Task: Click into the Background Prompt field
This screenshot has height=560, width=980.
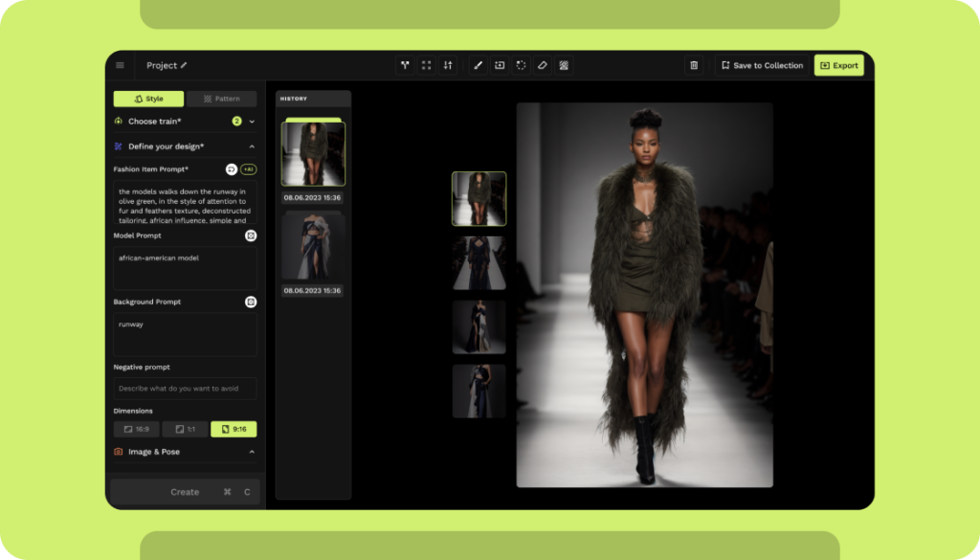Action: point(185,334)
